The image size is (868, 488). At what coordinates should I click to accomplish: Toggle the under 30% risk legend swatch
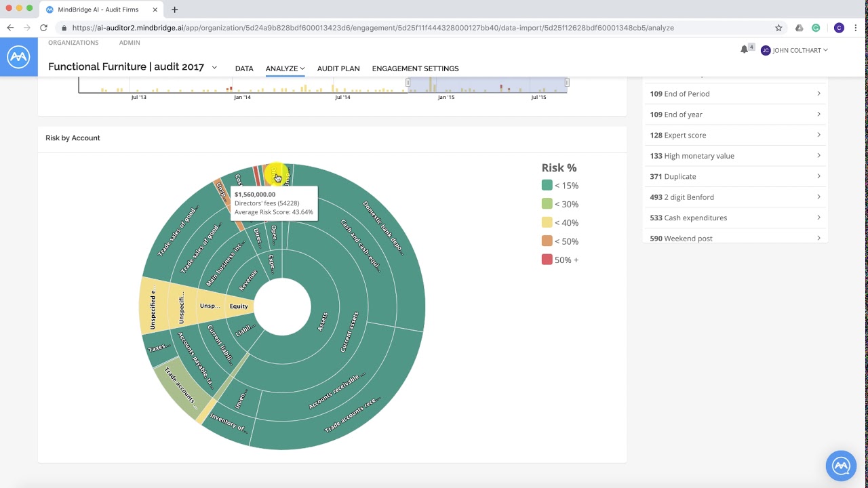click(547, 204)
